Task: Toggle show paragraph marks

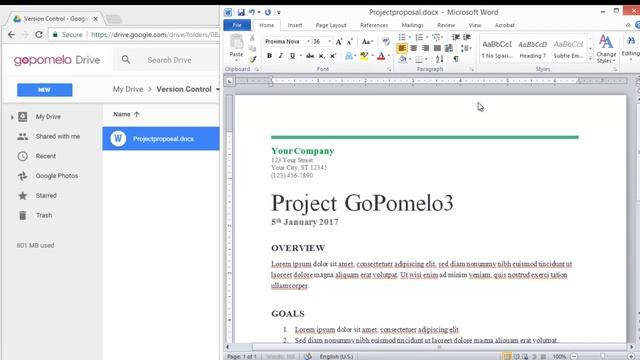Action: pos(456,59)
